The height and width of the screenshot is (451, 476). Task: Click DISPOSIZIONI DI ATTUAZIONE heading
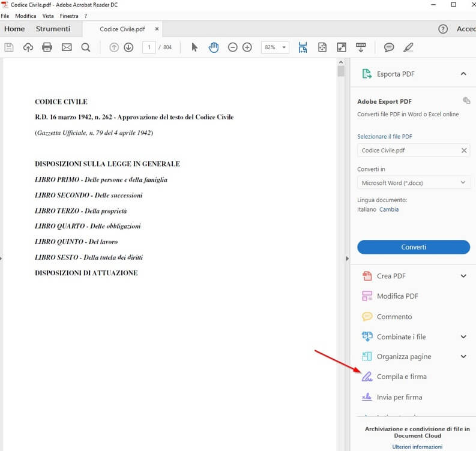pos(86,273)
